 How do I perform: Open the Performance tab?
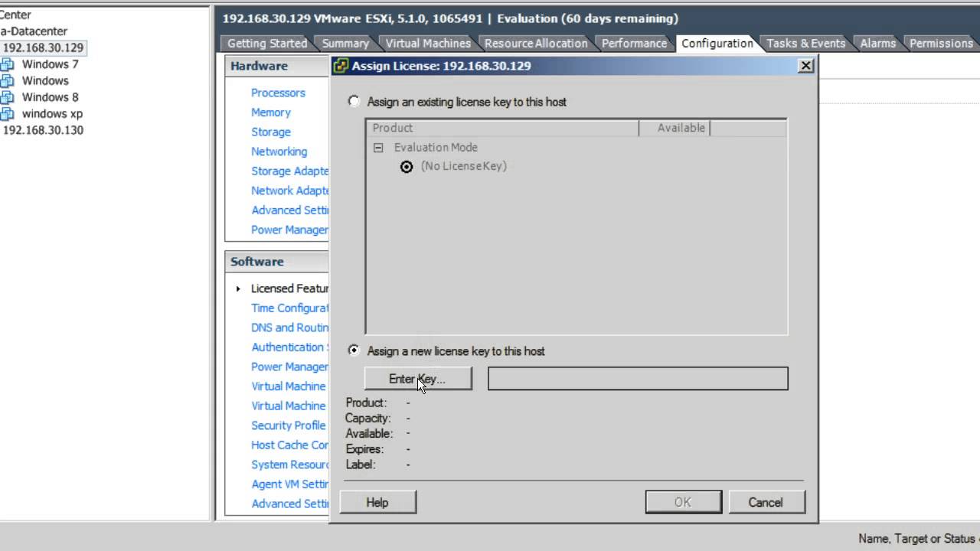click(x=634, y=44)
